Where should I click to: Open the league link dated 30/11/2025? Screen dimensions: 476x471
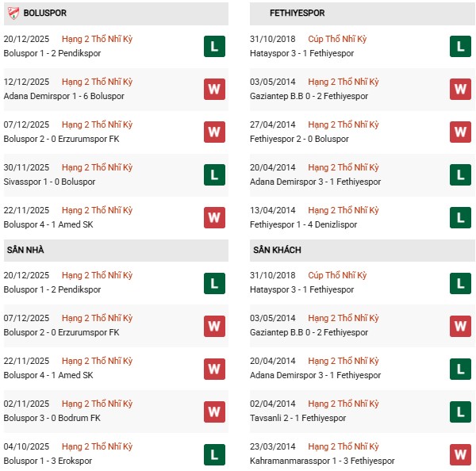click(97, 167)
